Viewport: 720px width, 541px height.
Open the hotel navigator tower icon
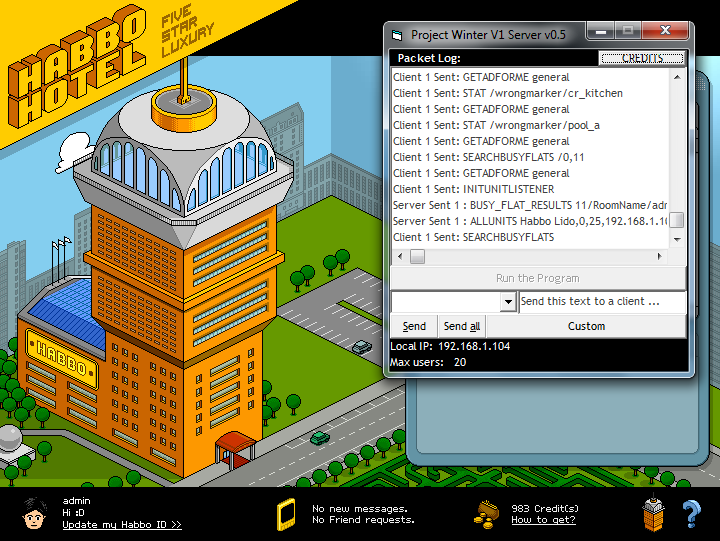[654, 513]
